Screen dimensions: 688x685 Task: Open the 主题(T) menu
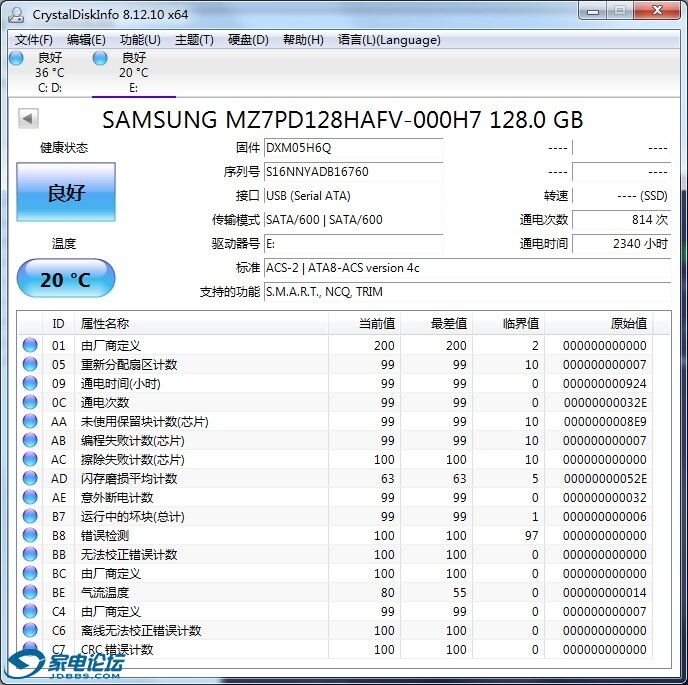coord(194,40)
